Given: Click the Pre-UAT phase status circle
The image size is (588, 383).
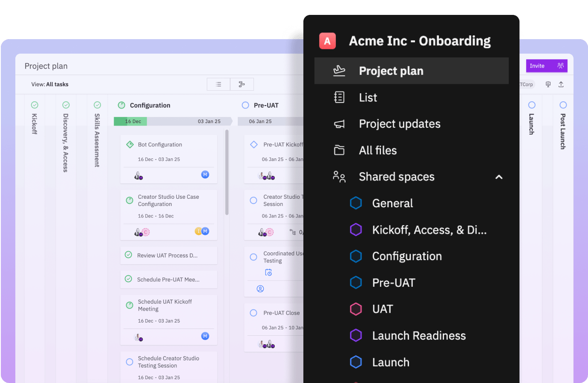Looking at the screenshot, I should pos(245,105).
